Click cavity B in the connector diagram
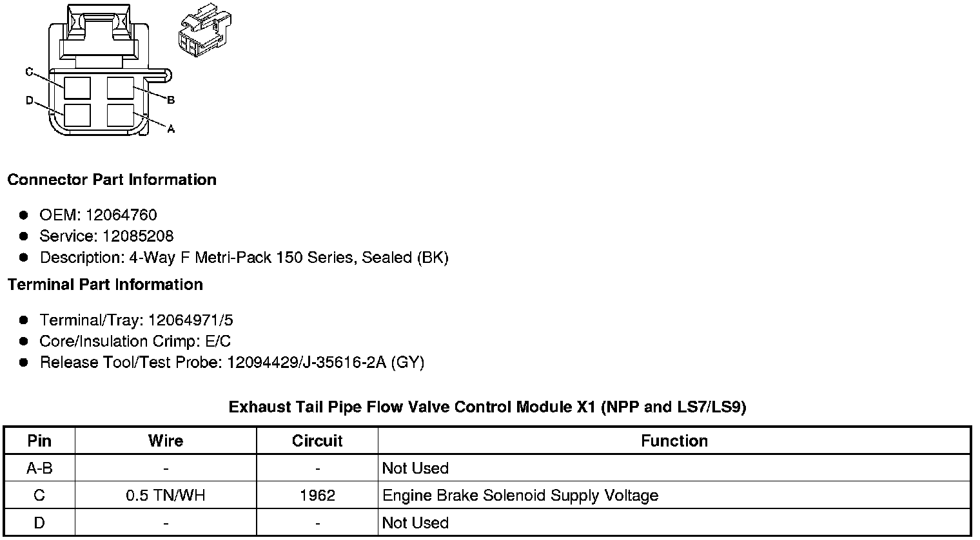The image size is (980, 540). point(121,88)
